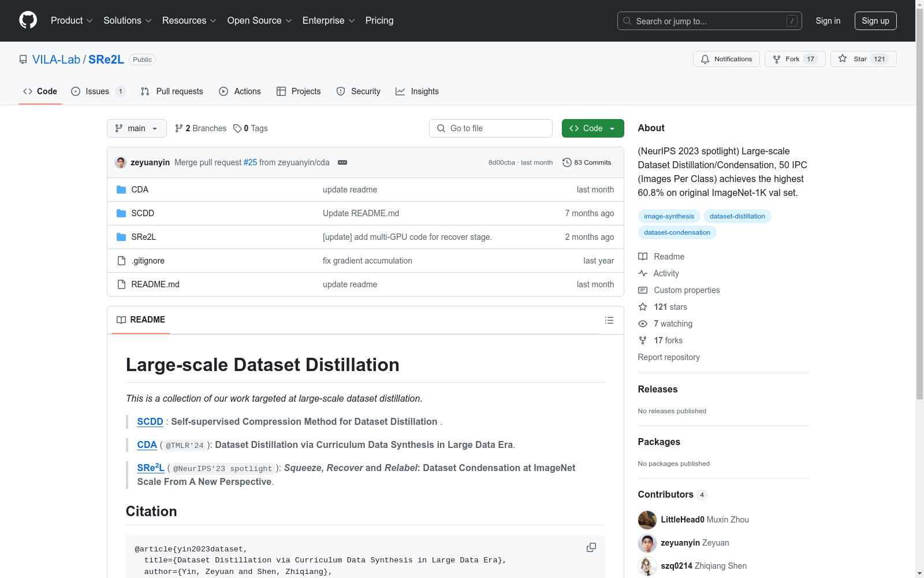Select the Code tab
The image size is (924, 578).
(x=40, y=91)
